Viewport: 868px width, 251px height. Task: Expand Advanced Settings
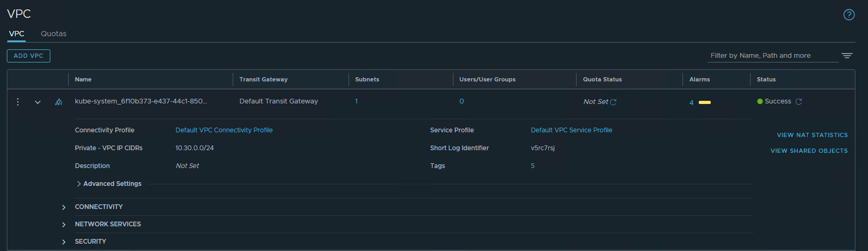tap(79, 184)
